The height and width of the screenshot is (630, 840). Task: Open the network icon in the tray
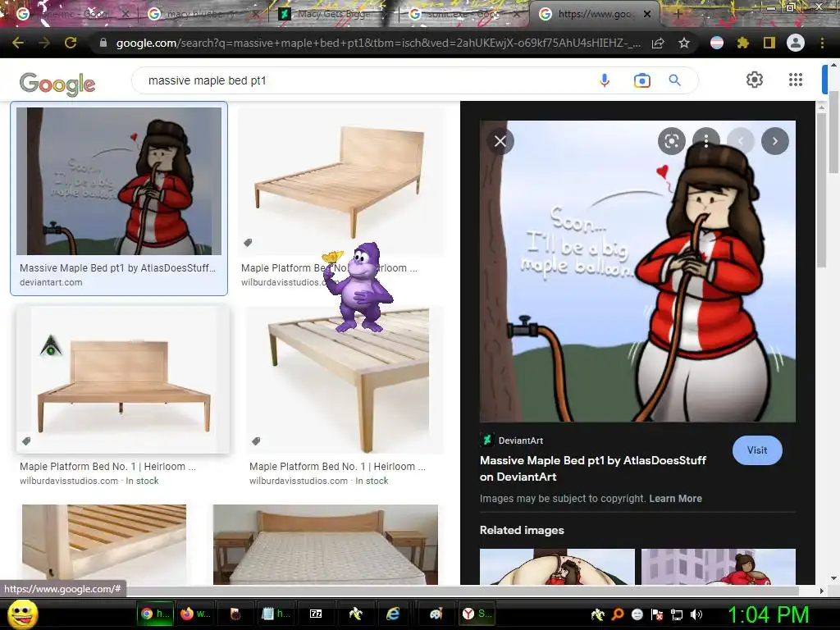point(677,614)
